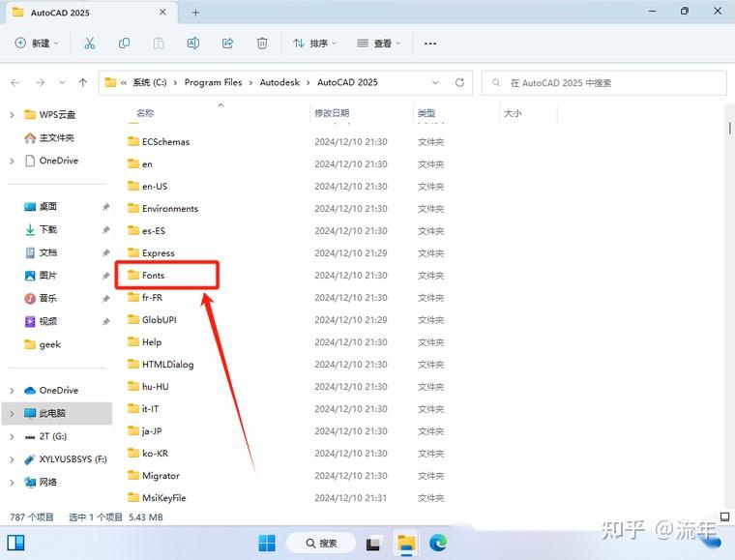
Task: Expand the 网络 (Network) node
Action: tap(12, 483)
